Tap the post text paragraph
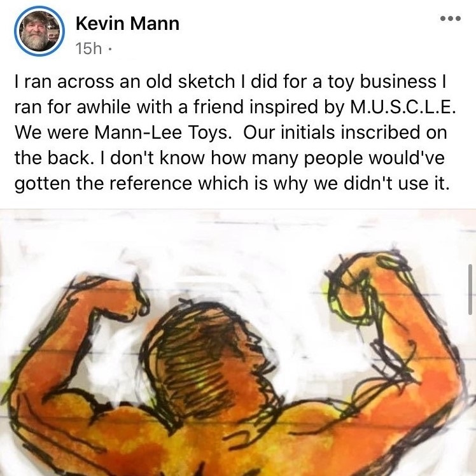This screenshot has width=476, height=476. [235, 132]
